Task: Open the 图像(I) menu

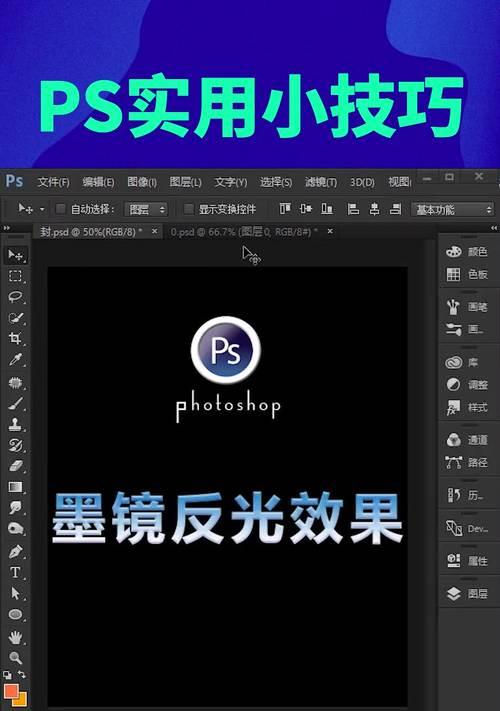Action: (142, 182)
